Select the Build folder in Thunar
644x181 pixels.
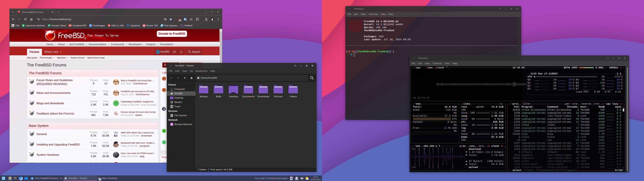(x=219, y=91)
